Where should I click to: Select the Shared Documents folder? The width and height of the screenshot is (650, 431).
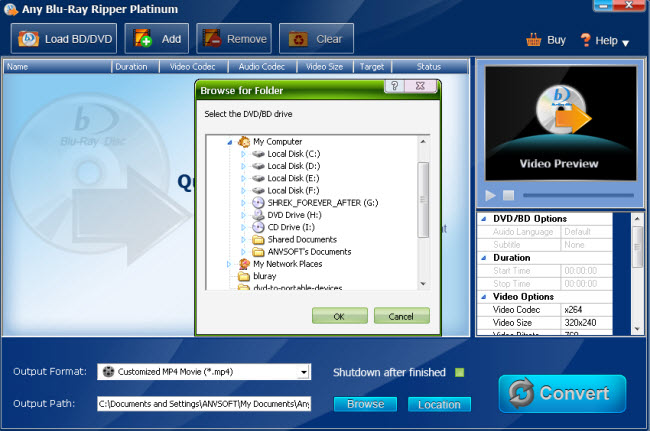302,240
